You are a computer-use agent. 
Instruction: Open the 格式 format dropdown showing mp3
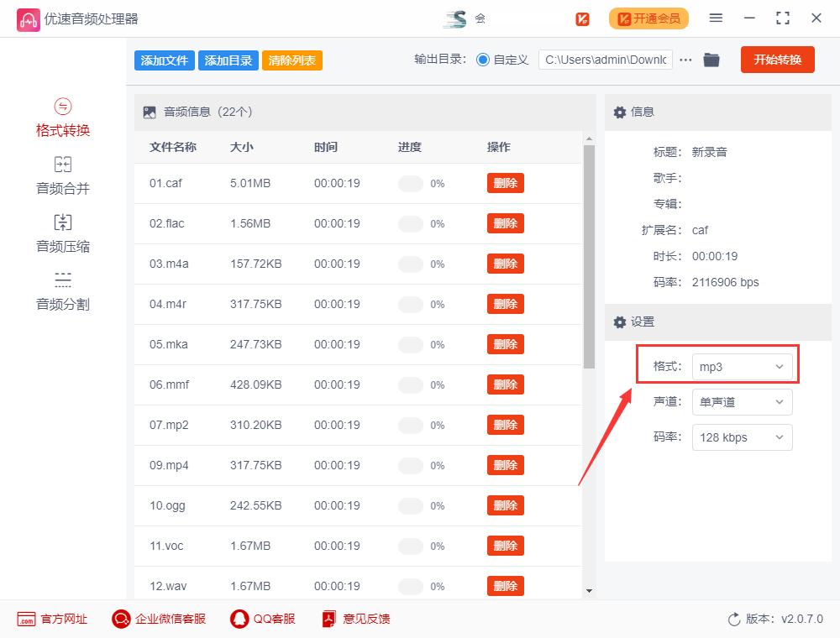click(742, 366)
